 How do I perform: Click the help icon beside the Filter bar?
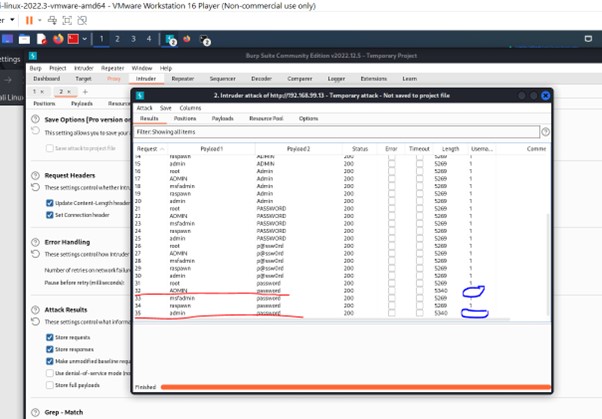pos(545,132)
